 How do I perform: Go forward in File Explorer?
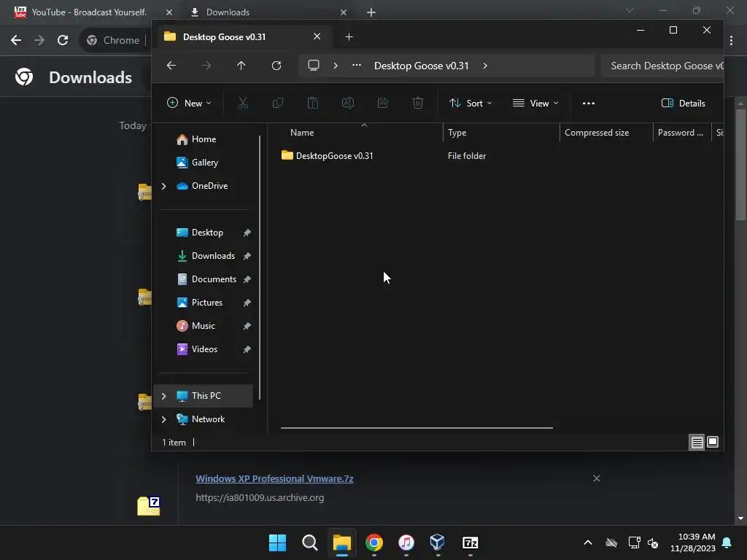(x=206, y=65)
